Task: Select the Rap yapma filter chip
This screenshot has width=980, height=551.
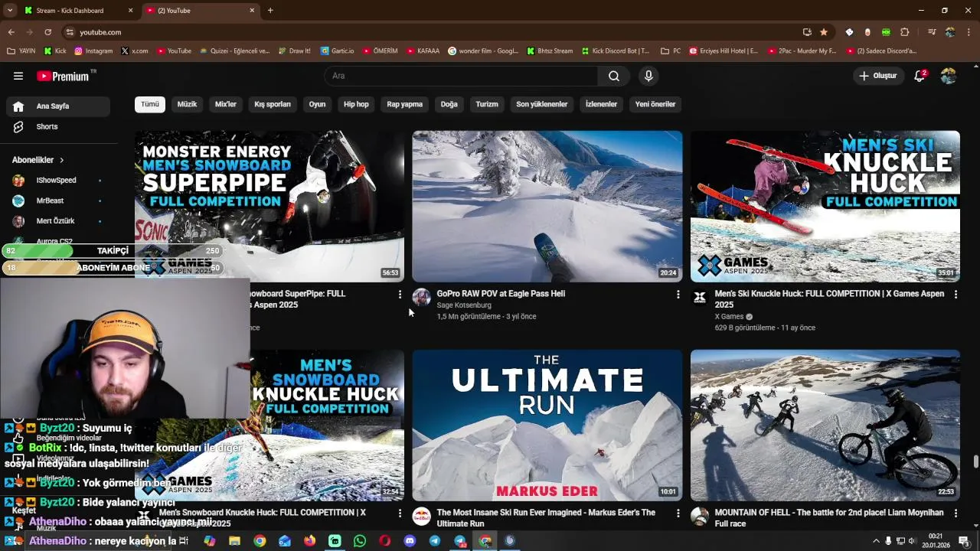Action: [x=404, y=104]
